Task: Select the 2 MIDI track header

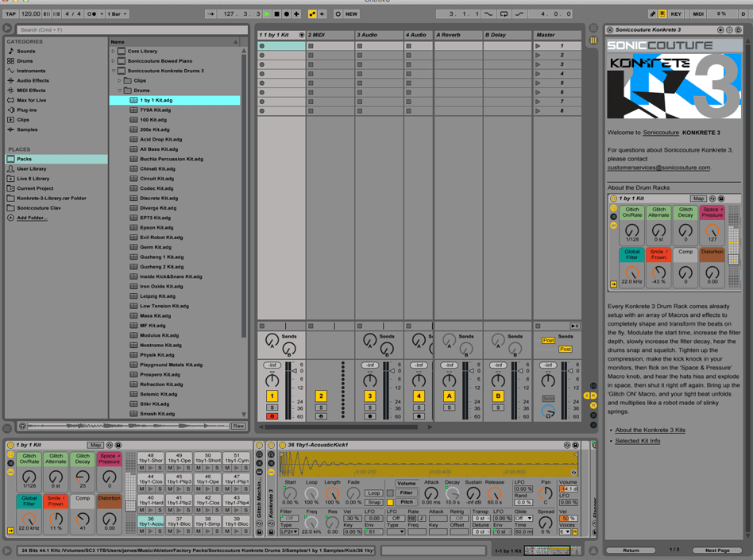Action: pos(330,35)
